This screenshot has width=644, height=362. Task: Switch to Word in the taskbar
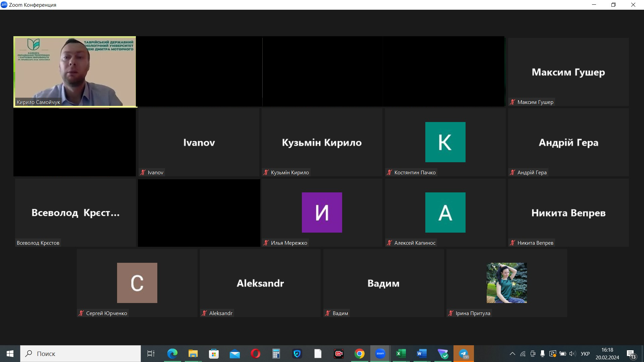[x=422, y=354]
